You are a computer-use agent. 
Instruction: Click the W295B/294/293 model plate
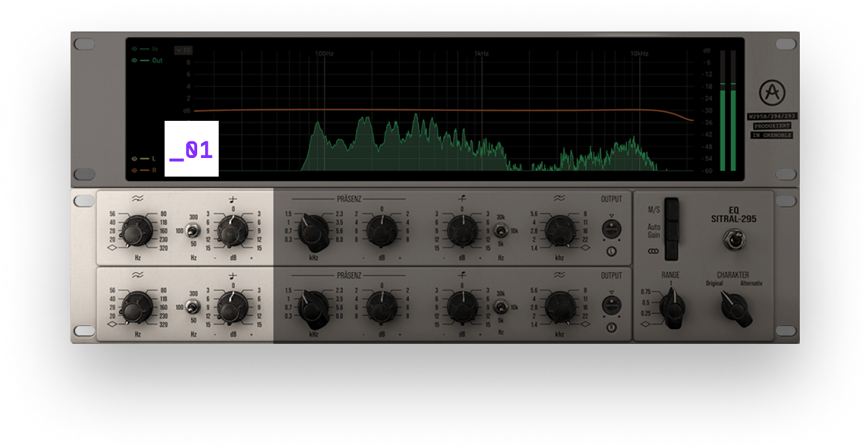tap(772, 116)
